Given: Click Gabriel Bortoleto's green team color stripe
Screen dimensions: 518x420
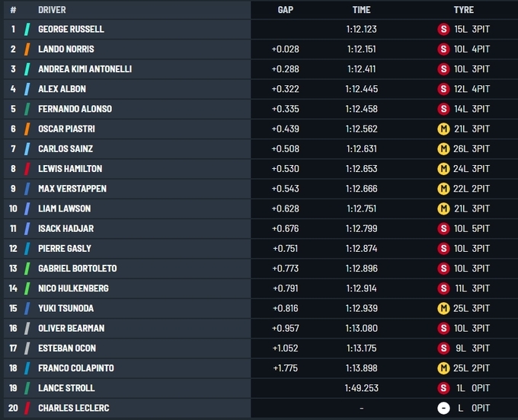Looking at the screenshot, I should [27, 269].
